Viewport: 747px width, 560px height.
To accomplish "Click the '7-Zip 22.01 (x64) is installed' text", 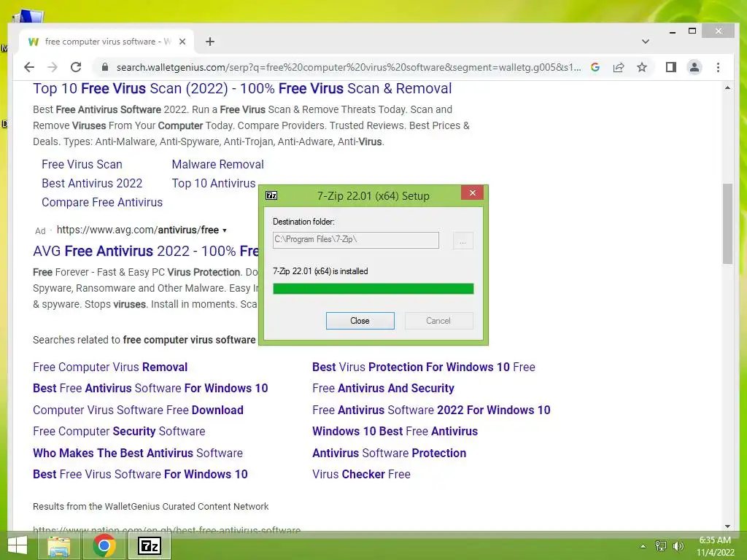I will (x=320, y=271).
